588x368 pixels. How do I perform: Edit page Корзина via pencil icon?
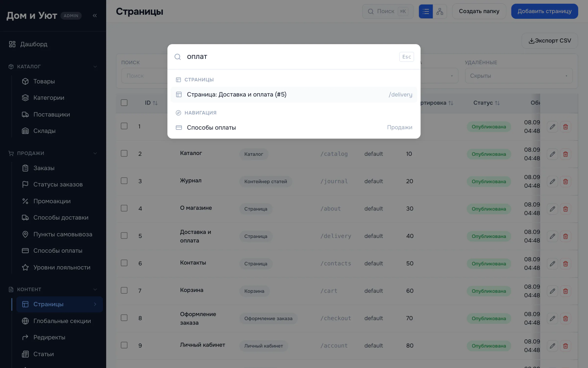[x=552, y=291]
